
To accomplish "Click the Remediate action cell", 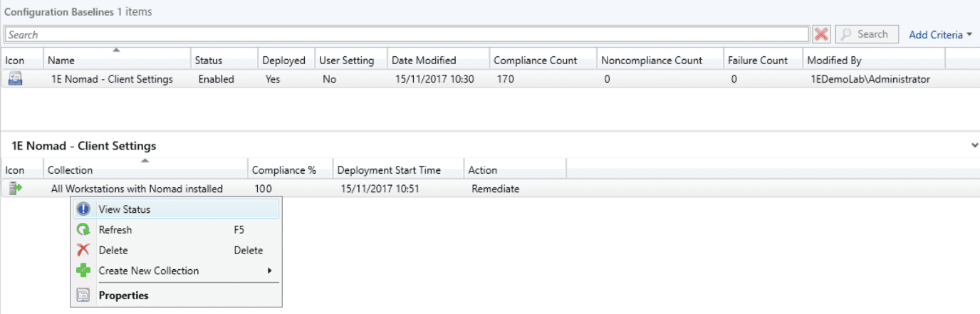I will point(495,189).
